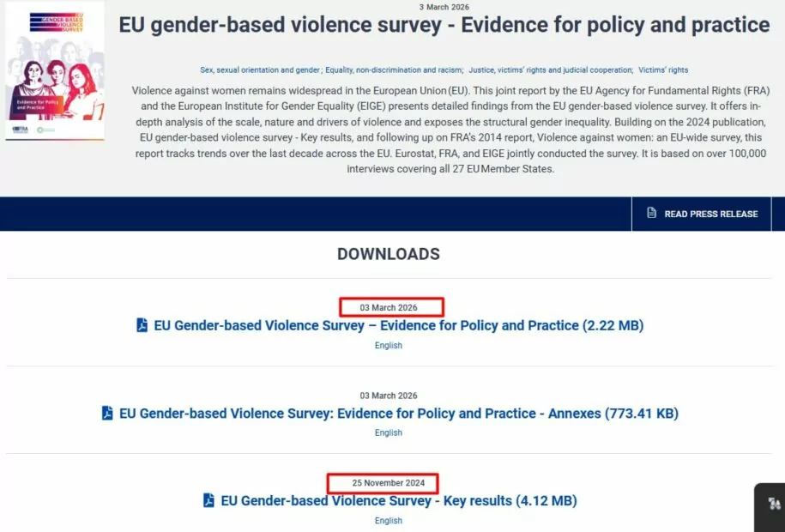785x532 pixels.
Task: Click English under the Key results download
Action: [x=388, y=520]
